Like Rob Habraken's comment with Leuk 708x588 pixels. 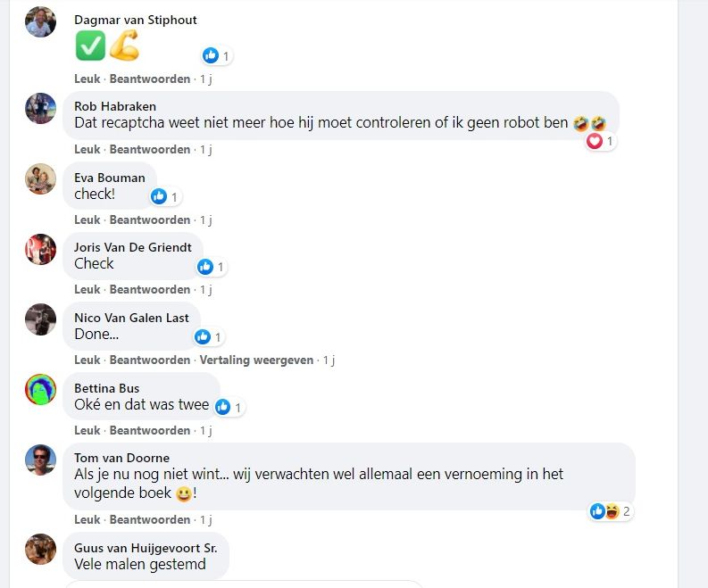[x=87, y=149]
